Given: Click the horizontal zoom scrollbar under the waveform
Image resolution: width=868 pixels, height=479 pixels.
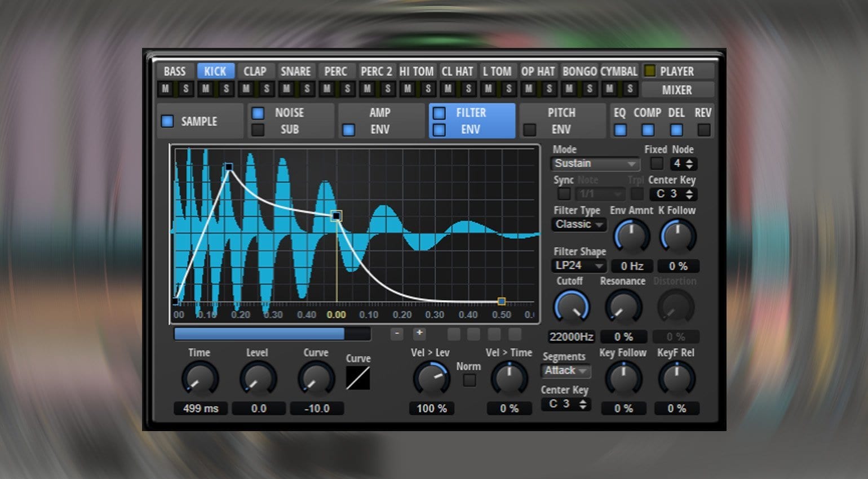Looking at the screenshot, I should [x=259, y=334].
